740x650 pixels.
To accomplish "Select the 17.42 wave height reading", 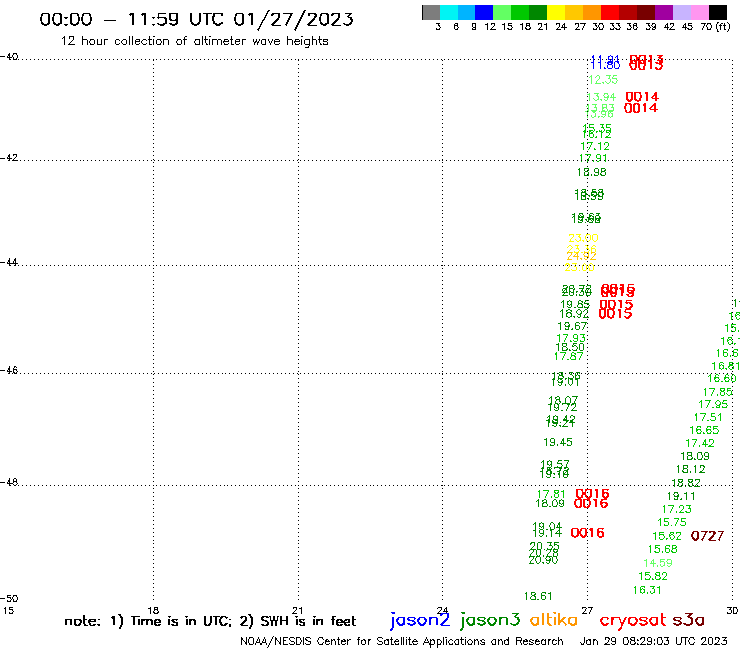I will 700,443.
